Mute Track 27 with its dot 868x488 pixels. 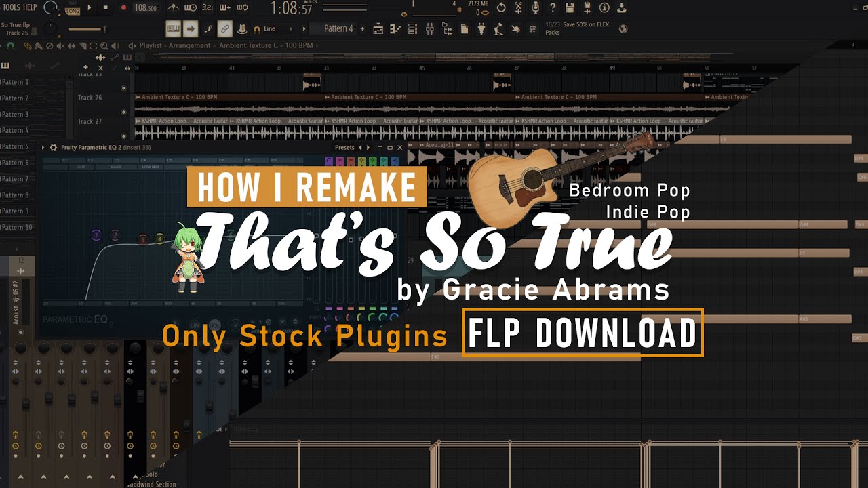point(123,136)
